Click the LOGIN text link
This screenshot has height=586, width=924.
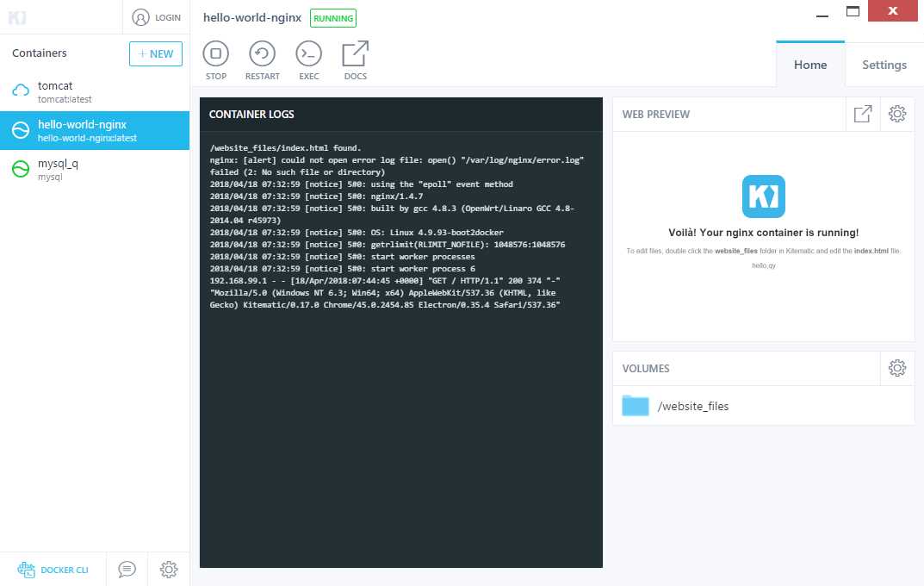click(168, 18)
